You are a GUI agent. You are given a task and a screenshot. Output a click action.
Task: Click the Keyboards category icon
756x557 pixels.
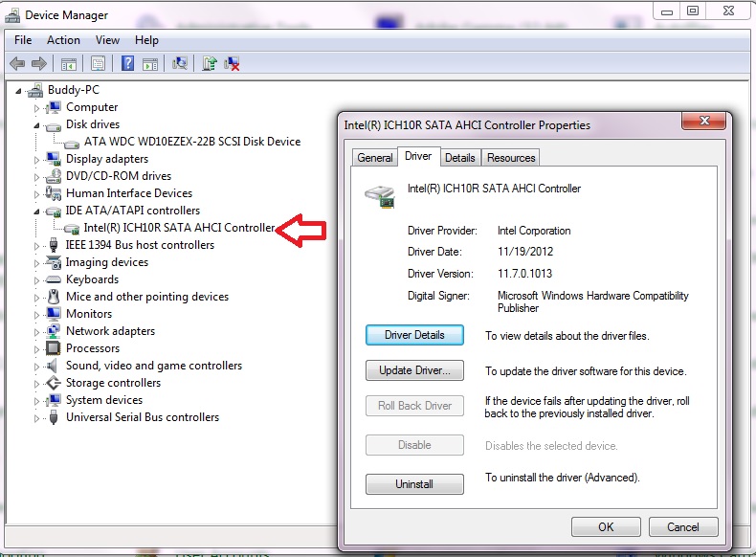[53, 279]
